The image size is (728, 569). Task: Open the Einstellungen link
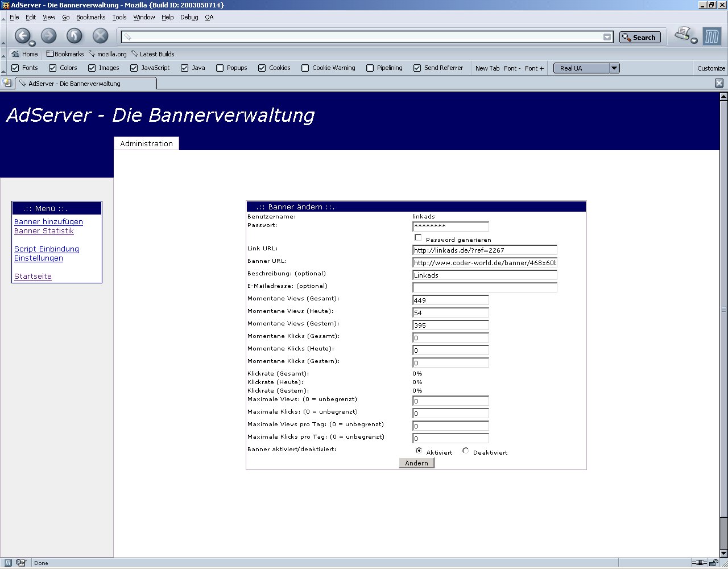39,258
